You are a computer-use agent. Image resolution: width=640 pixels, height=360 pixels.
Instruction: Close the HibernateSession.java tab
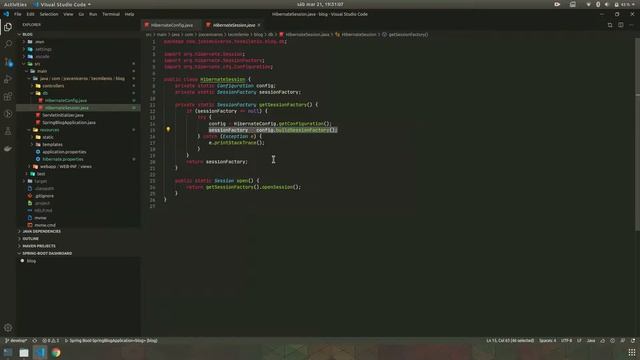[259, 25]
